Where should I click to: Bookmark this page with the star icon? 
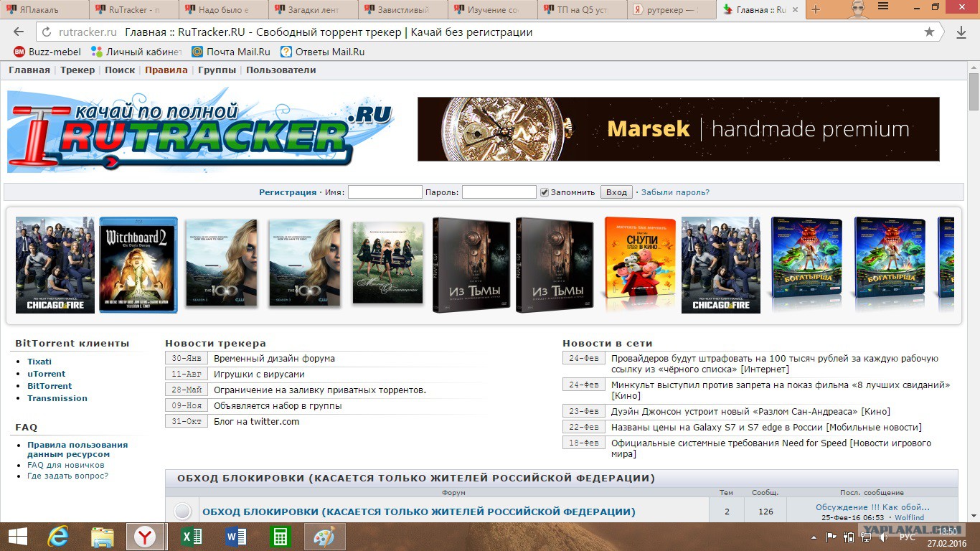929,32
